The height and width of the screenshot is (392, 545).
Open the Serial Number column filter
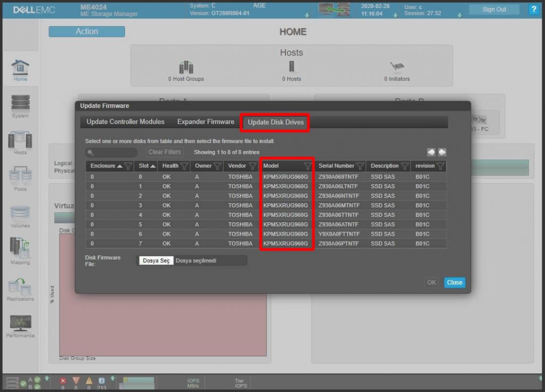(360, 166)
